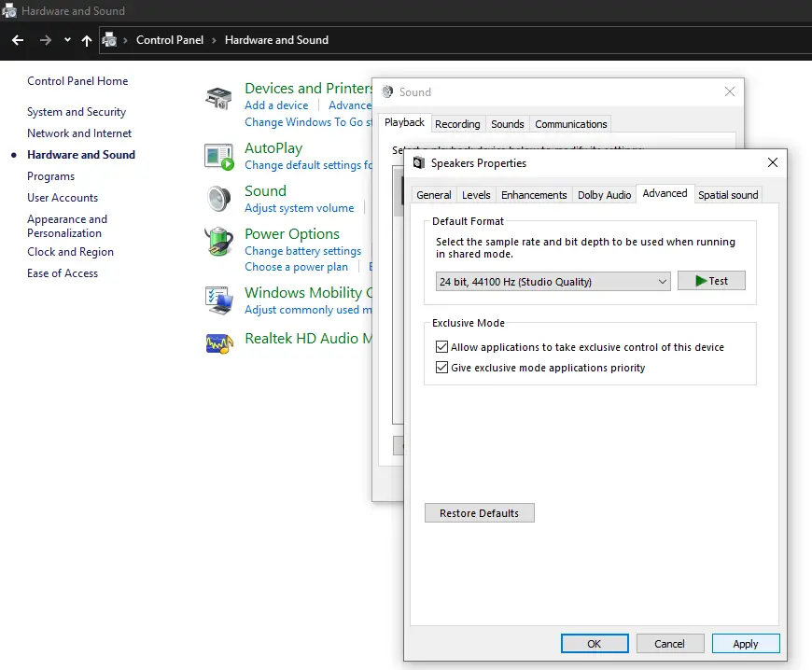Click the Apply button
Screen dimensions: 812x670
pyautogui.click(x=745, y=644)
